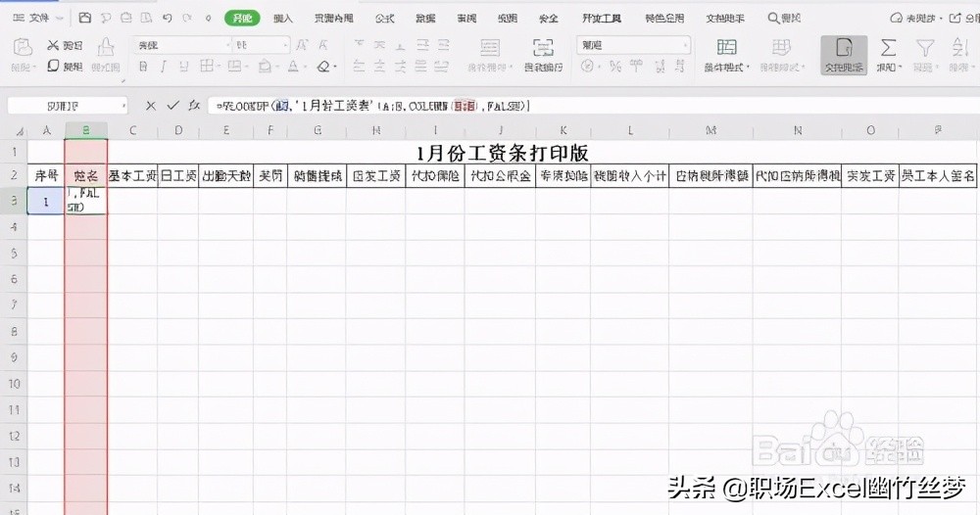
Task: Cancel formula entry with the X icon
Action: 150,105
